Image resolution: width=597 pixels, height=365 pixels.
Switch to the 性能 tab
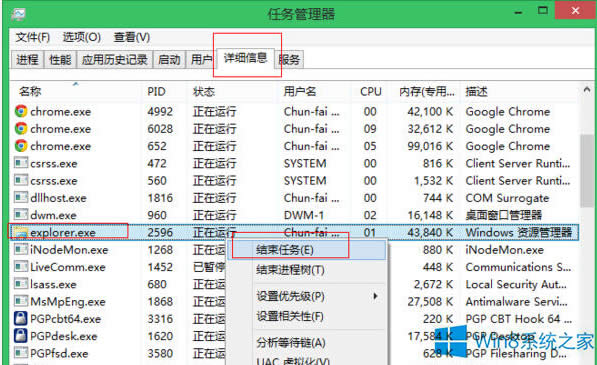coord(60,59)
